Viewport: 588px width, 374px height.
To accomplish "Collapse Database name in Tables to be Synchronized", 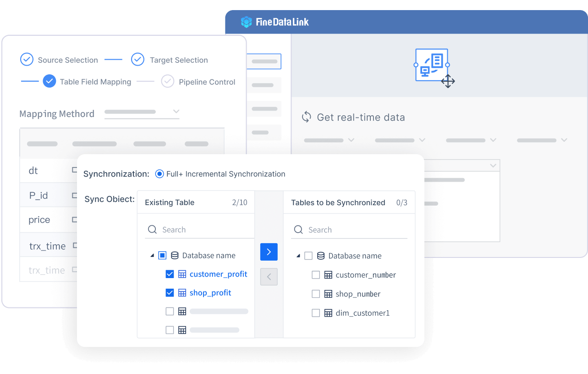I will tap(298, 256).
